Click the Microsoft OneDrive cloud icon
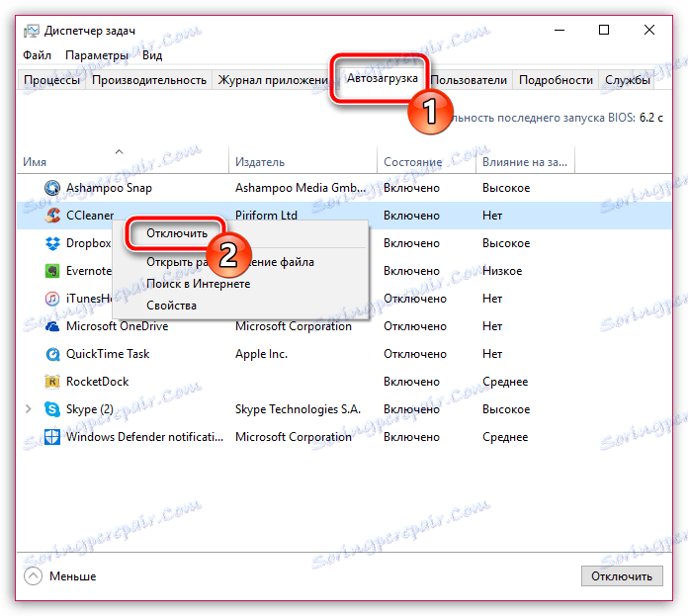 click(52, 326)
